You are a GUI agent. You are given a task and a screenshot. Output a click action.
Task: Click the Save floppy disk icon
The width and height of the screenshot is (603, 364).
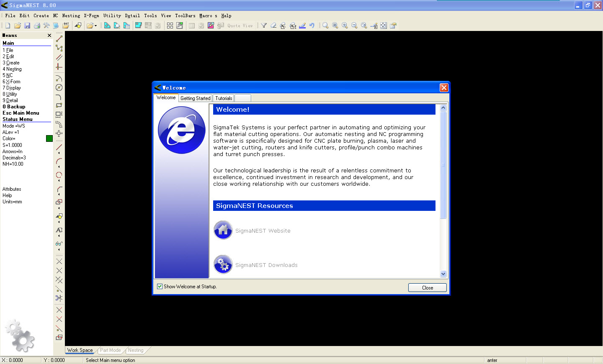[x=27, y=26]
